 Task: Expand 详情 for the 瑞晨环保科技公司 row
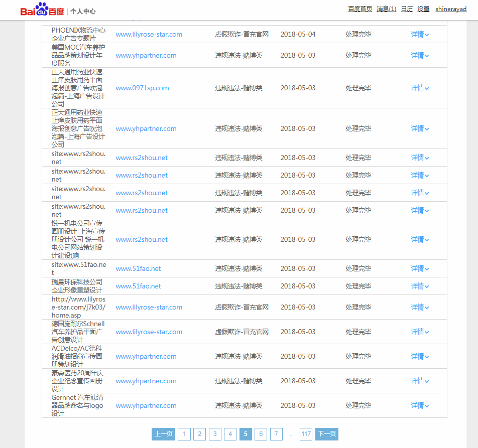420,286
